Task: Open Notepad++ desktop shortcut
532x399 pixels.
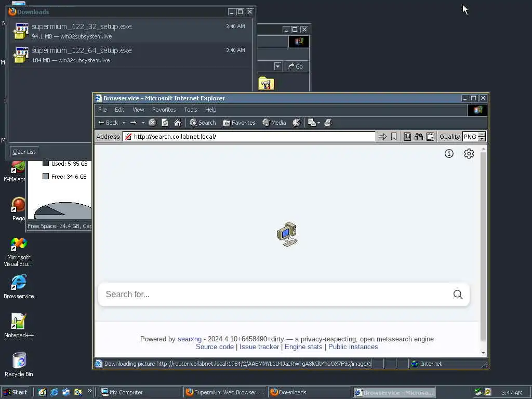Action: click(x=19, y=325)
